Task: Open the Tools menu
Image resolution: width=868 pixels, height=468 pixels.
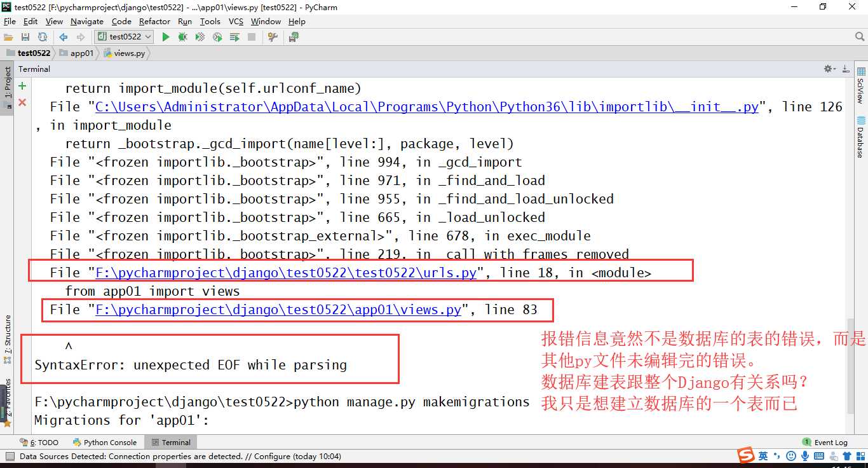Action: point(210,21)
